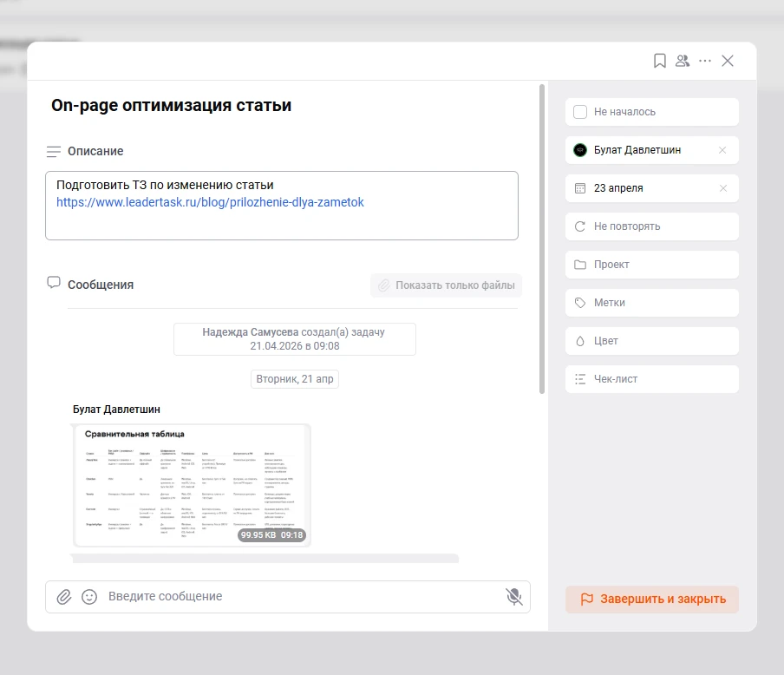
Task: Open the Проект selector
Action: coord(651,265)
